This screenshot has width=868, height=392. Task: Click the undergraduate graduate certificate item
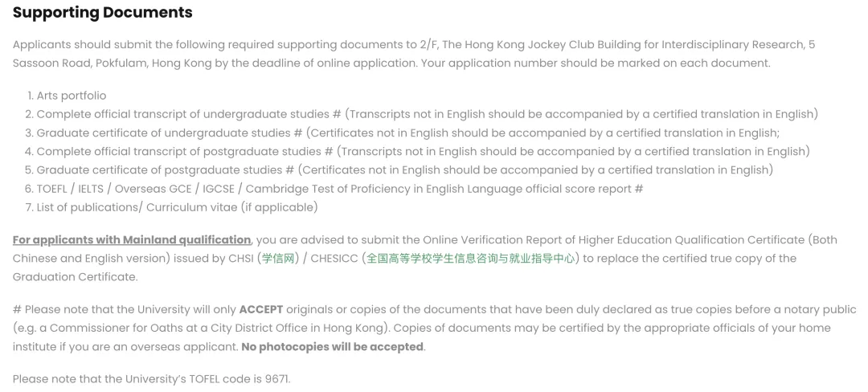point(408,133)
